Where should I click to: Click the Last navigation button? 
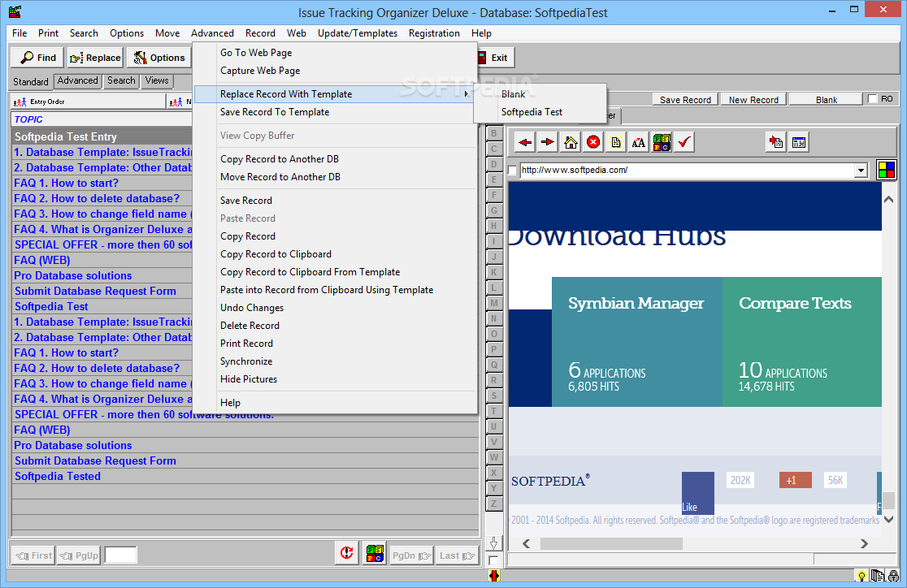[457, 556]
